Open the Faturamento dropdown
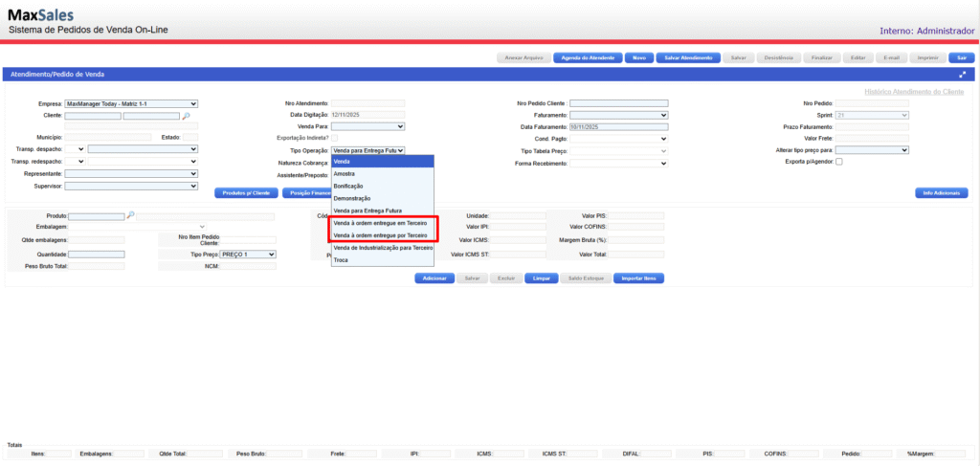Viewport: 980px width, 466px height. pyautogui.click(x=617, y=115)
